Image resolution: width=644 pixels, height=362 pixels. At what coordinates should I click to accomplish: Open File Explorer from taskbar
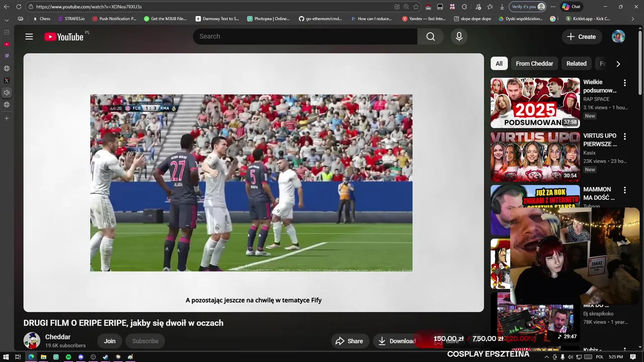pyautogui.click(x=43, y=357)
